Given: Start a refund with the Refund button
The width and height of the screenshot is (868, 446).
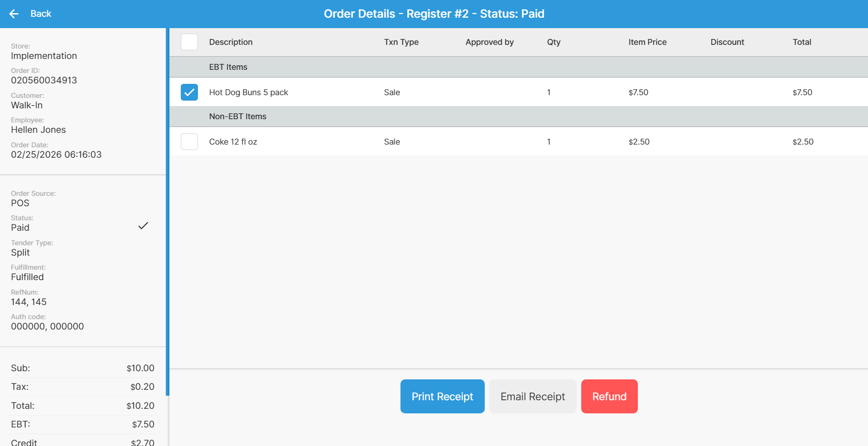Looking at the screenshot, I should tap(609, 397).
